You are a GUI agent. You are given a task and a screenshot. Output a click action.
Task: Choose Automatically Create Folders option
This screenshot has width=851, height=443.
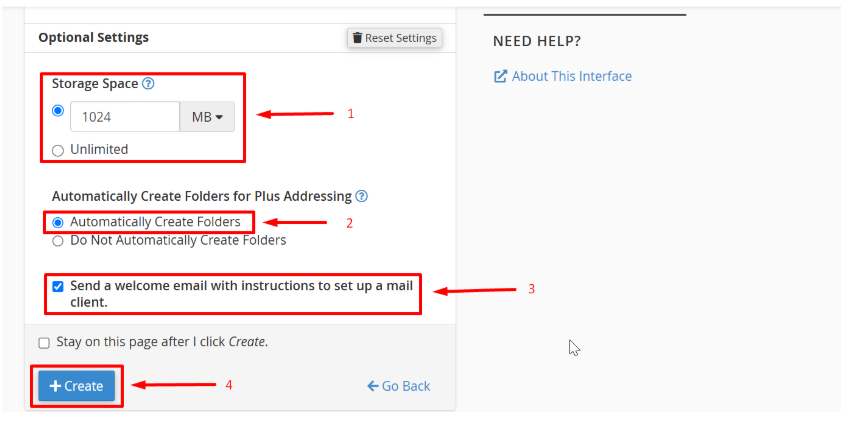pyautogui.click(x=58, y=222)
